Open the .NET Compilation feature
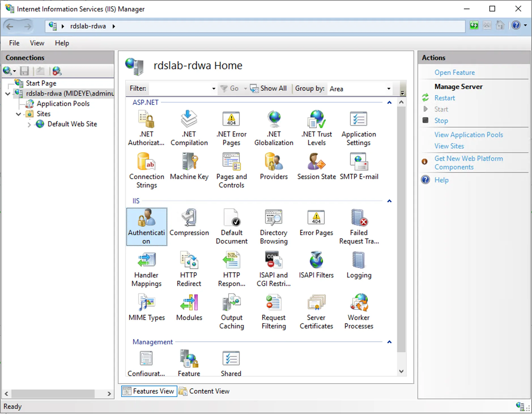 tap(188, 127)
